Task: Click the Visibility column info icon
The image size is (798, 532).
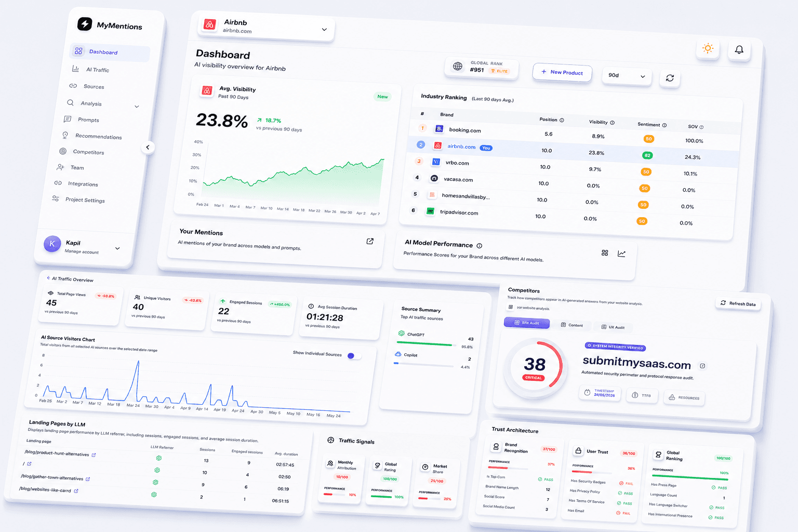Action: tap(612, 123)
